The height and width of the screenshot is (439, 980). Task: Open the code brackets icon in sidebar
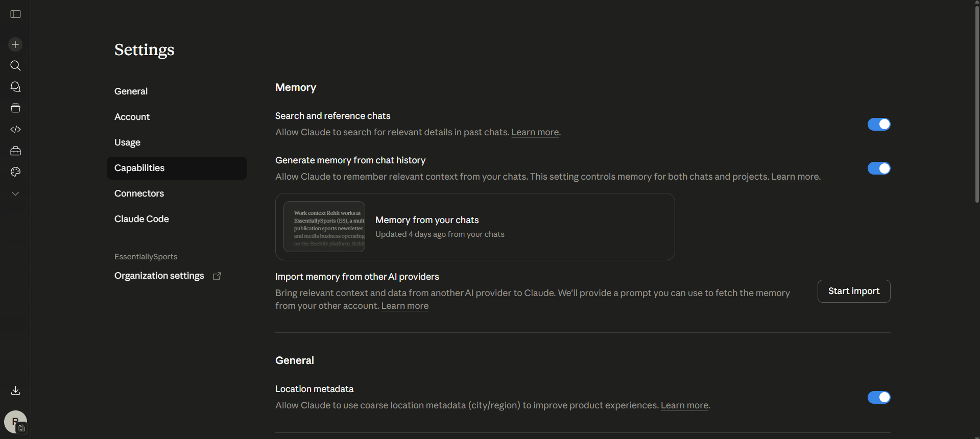[15, 130]
